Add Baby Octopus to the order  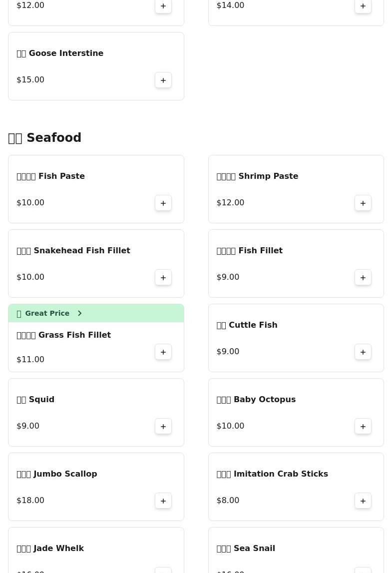363,426
